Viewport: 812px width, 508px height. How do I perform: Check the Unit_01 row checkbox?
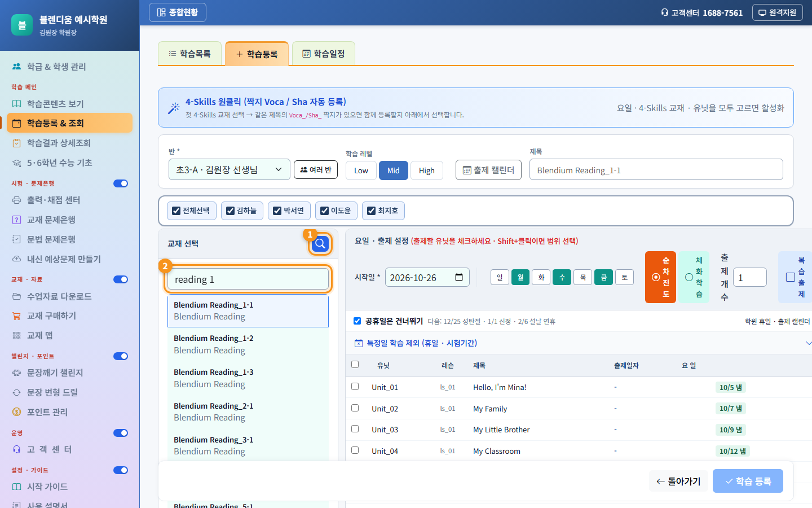[x=355, y=387]
